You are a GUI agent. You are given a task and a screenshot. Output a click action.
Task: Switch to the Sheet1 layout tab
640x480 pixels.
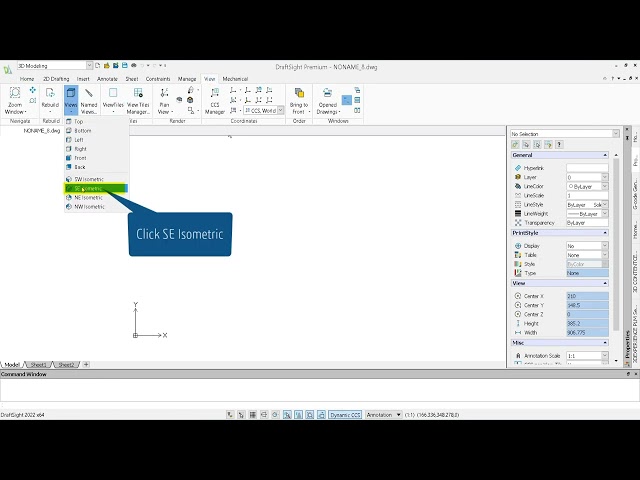pyautogui.click(x=39, y=364)
